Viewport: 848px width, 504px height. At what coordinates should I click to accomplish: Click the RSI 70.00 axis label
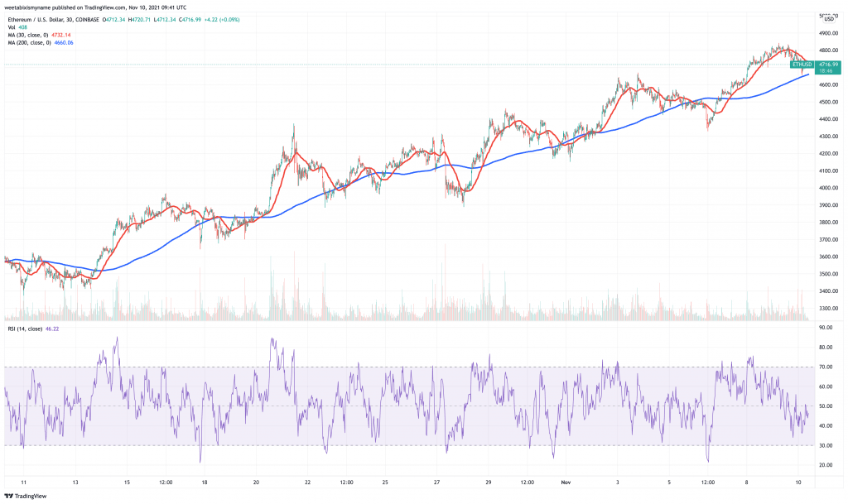click(x=826, y=367)
